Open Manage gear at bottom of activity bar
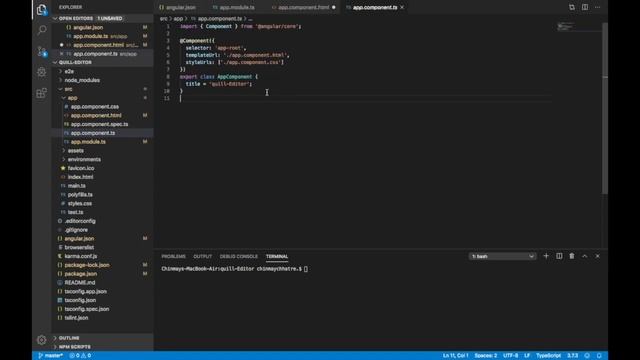This screenshot has width=640, height=360. point(42,340)
